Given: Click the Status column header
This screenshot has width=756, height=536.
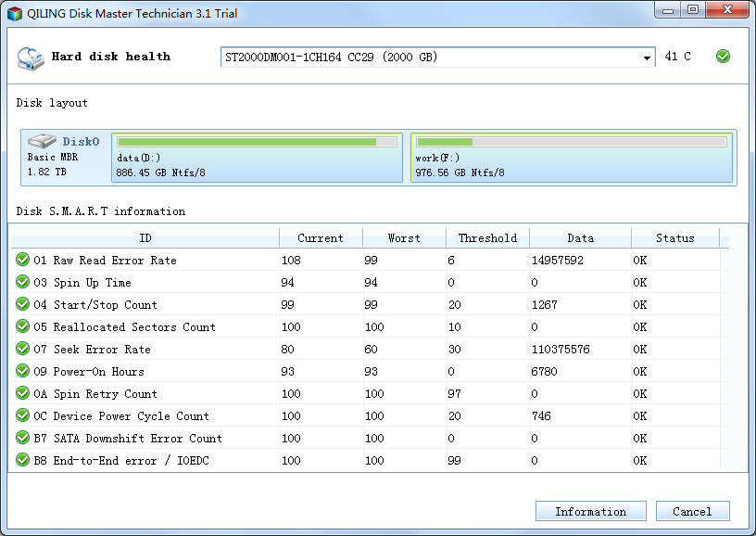Looking at the screenshot, I should pos(675,238).
